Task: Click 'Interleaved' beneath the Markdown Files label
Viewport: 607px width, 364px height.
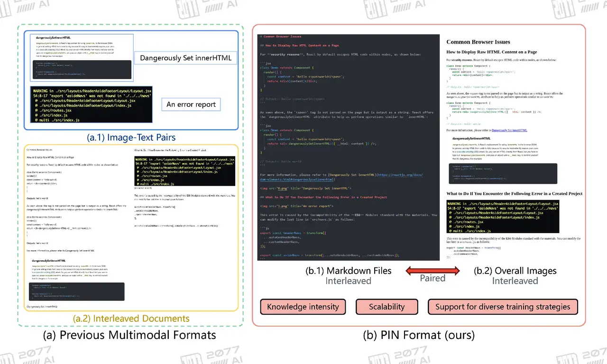Action: (x=348, y=281)
